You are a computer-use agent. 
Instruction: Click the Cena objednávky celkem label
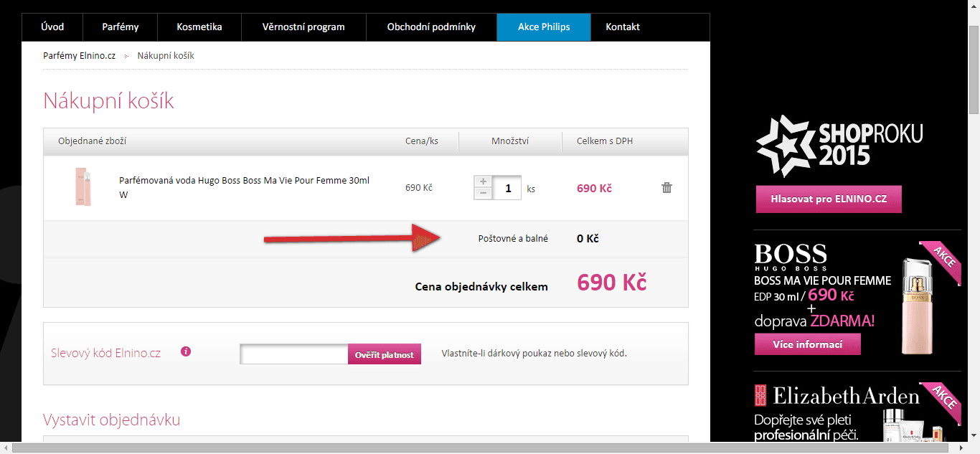(x=481, y=286)
